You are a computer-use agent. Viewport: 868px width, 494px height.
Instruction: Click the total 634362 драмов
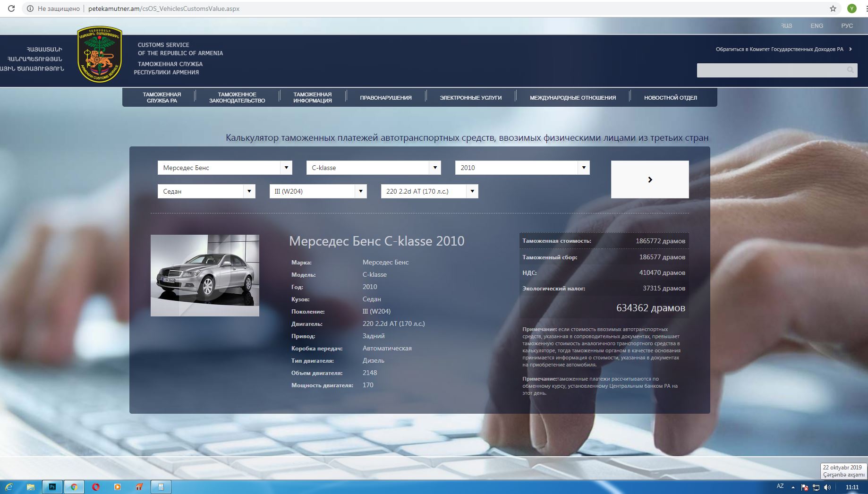[x=651, y=308]
